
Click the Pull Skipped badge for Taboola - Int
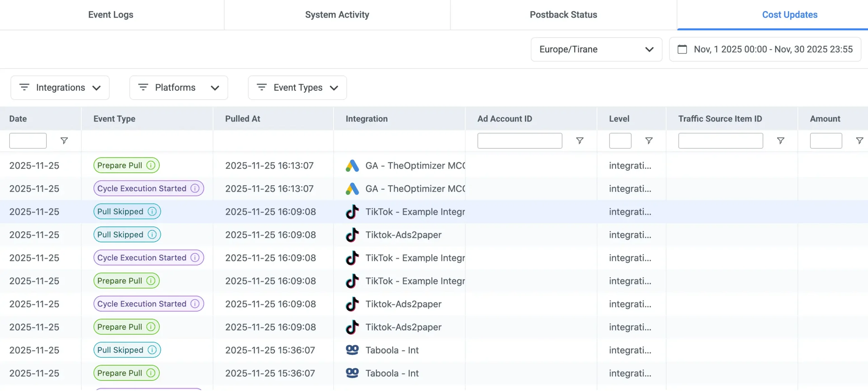click(x=127, y=350)
